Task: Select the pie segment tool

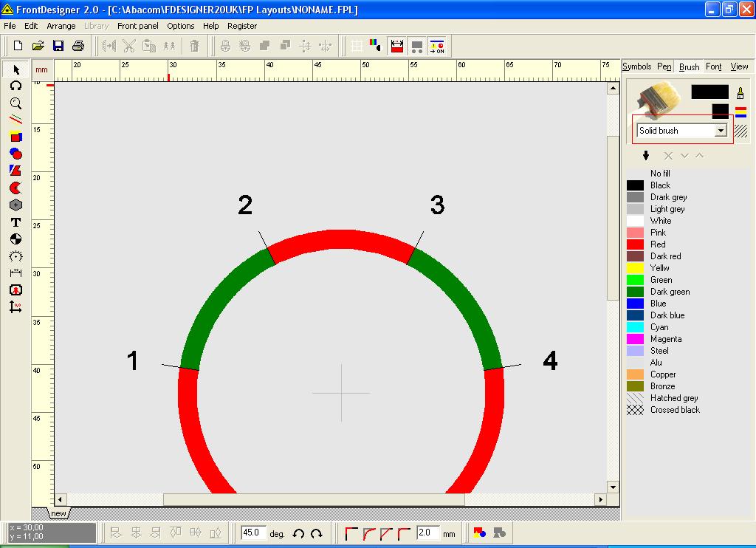Action: tap(16, 188)
